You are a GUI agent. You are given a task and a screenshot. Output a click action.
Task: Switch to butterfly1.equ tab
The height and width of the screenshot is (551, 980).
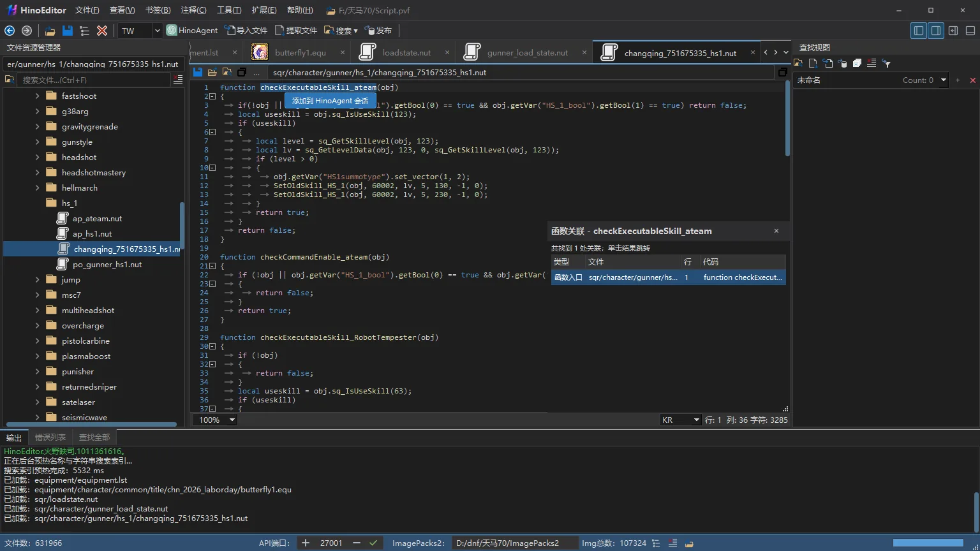[x=301, y=53]
